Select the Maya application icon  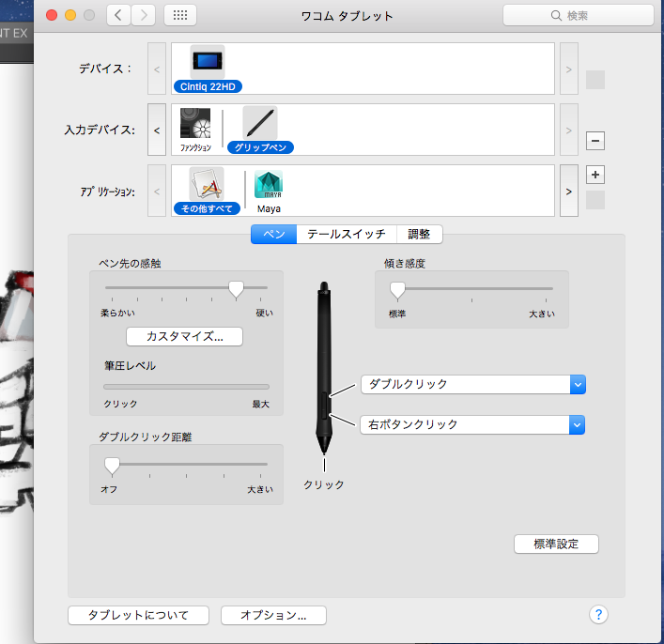click(269, 184)
